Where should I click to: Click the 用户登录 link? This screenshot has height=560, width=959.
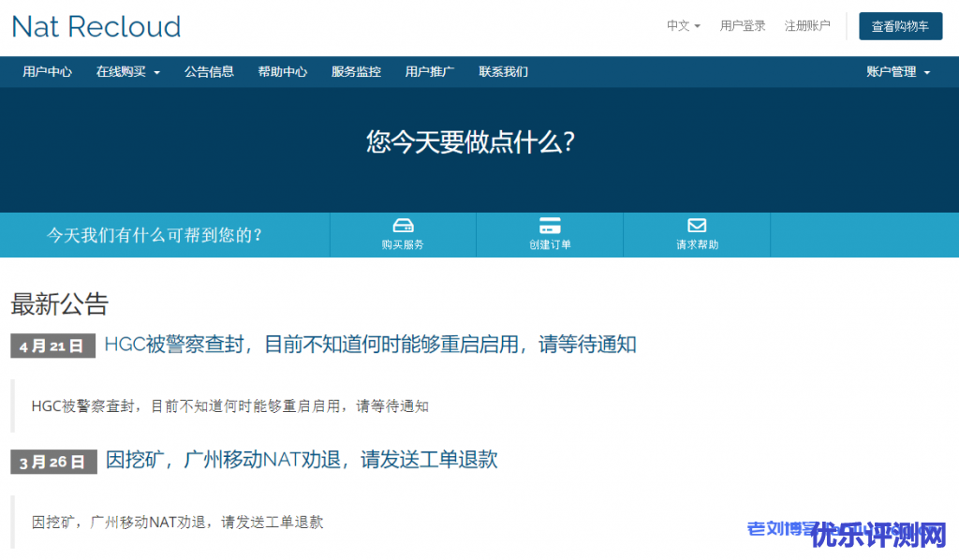743,26
